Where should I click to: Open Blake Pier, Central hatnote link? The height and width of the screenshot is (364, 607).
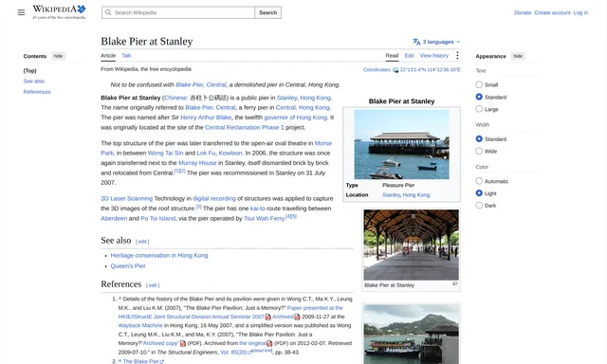(201, 84)
